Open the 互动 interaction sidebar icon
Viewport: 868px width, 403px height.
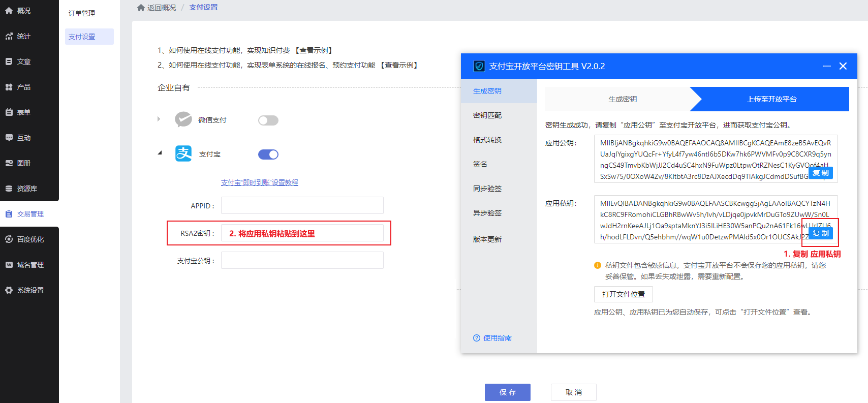[9, 138]
